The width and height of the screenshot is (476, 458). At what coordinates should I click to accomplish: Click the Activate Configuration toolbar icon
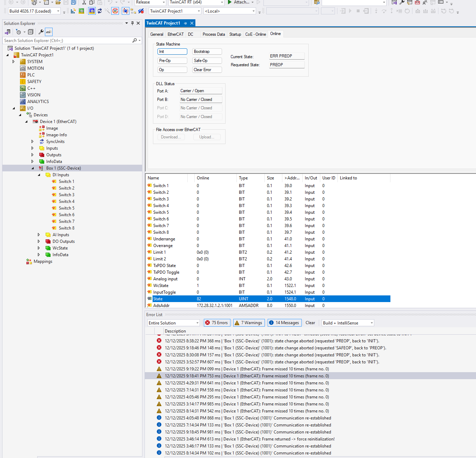pos(73,11)
